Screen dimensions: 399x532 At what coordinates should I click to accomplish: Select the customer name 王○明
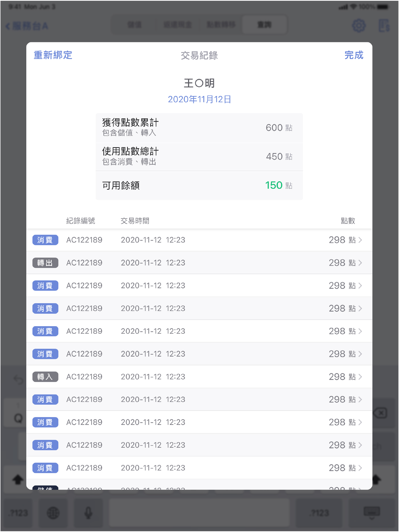[x=199, y=83]
